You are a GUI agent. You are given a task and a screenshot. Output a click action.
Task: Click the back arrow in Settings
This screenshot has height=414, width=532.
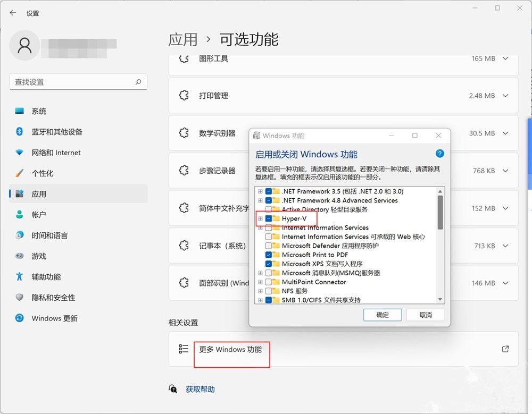click(x=12, y=13)
